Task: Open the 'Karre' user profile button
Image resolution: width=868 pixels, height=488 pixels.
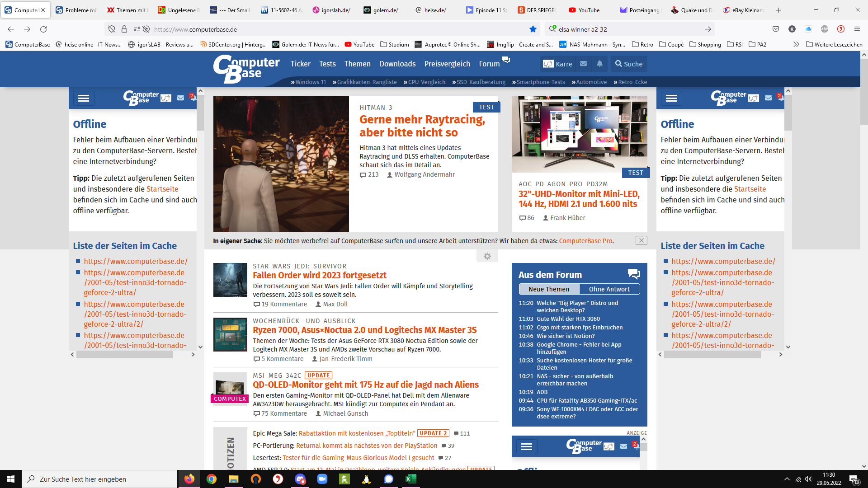Action: [558, 64]
